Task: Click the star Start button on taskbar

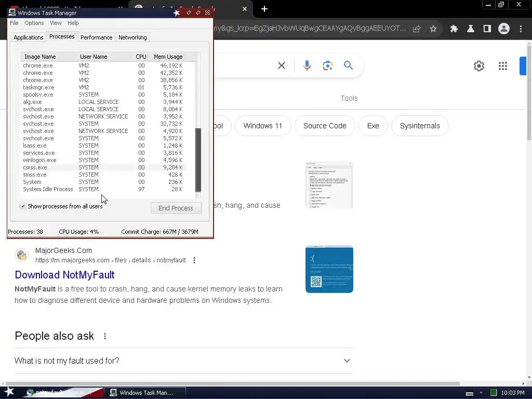Action: [9, 392]
